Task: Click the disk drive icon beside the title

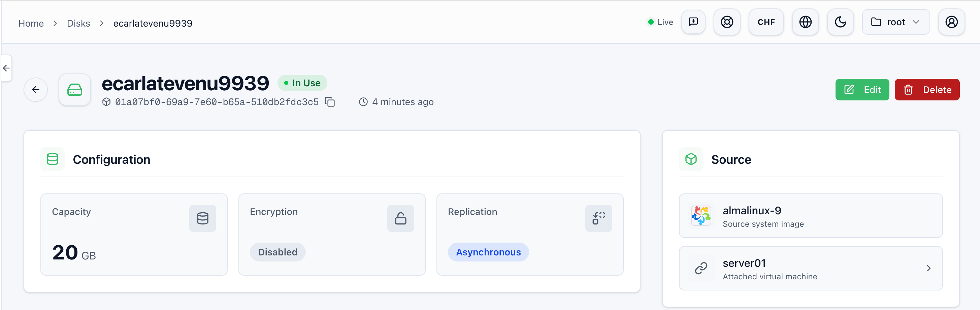Action: (74, 90)
